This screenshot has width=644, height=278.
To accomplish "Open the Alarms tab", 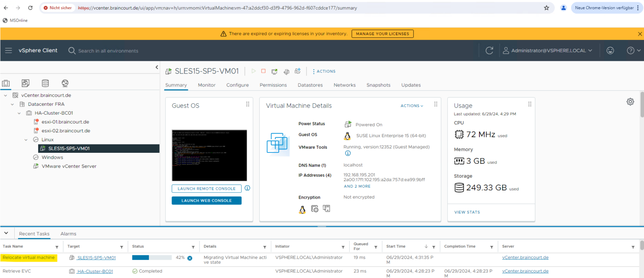I will (x=68, y=233).
